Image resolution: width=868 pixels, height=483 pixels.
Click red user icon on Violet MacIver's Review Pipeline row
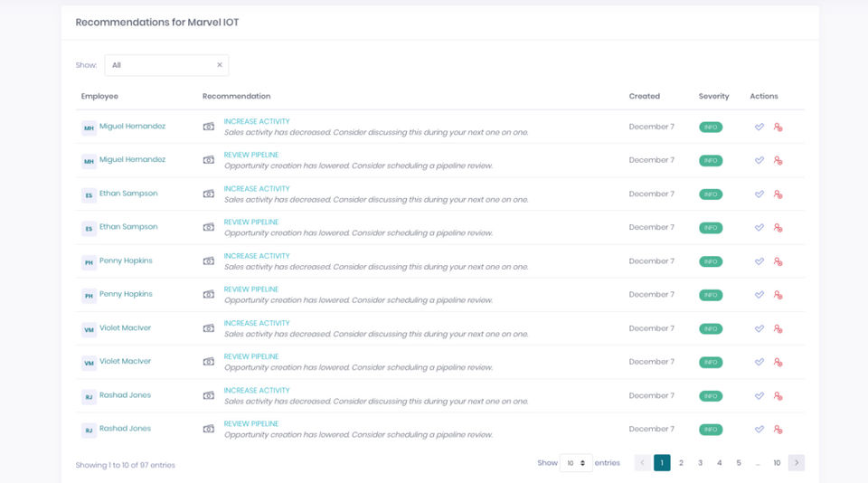tap(778, 363)
